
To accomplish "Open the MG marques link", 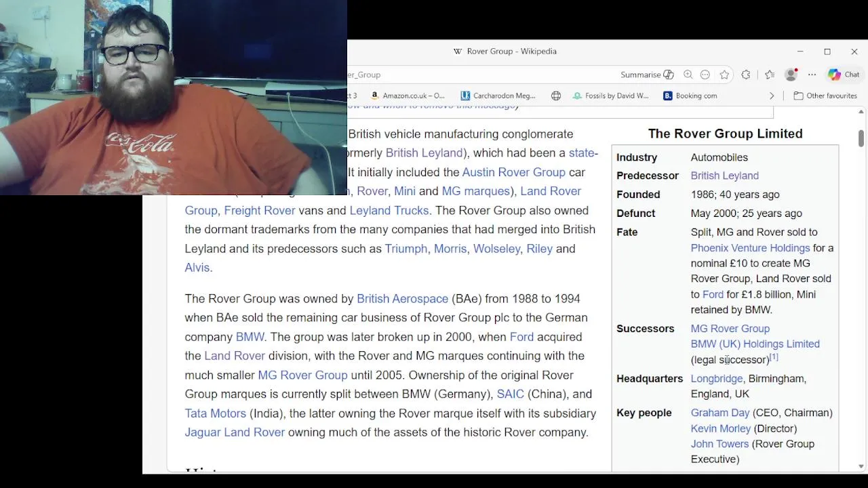I will [x=475, y=191].
